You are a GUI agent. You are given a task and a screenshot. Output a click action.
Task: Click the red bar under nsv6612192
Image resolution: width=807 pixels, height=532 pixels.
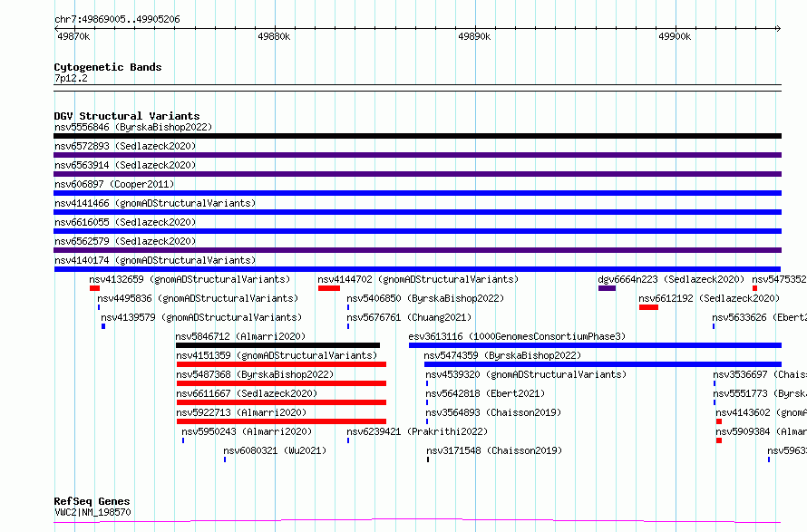pos(648,307)
